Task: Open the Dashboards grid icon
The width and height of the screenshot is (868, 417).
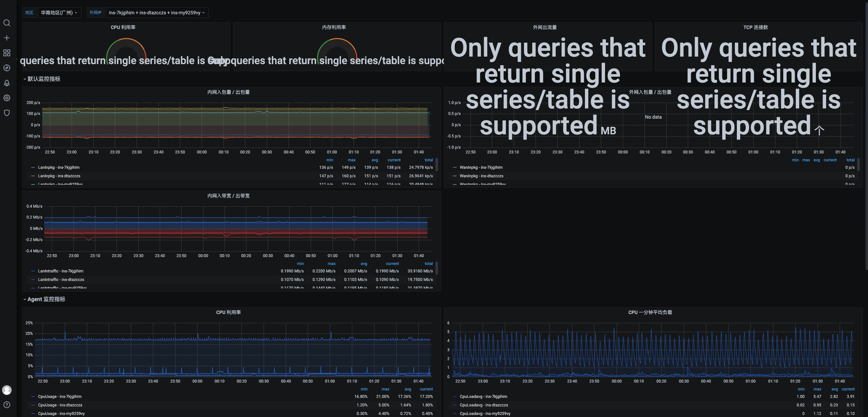Action: click(x=7, y=53)
